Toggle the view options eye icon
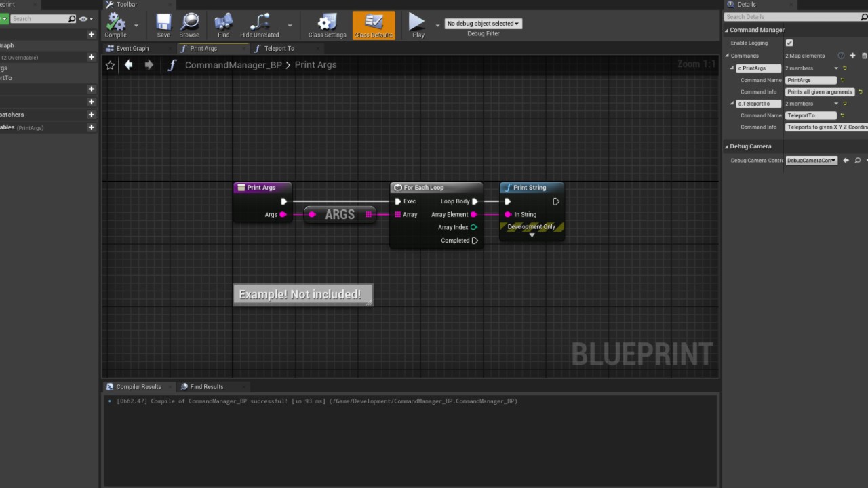868x488 pixels. [x=83, y=19]
